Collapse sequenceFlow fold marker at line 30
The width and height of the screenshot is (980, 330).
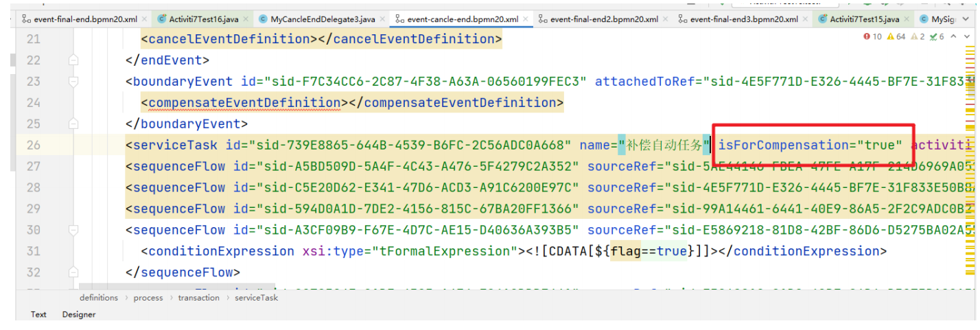coord(73,230)
